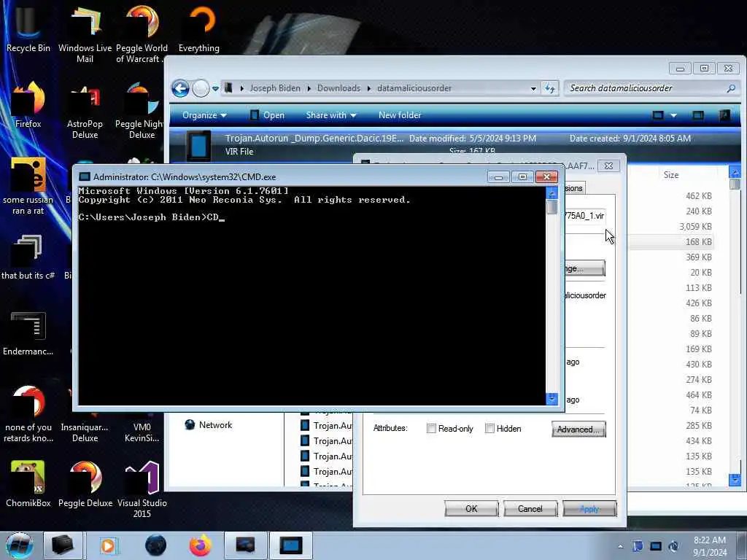
Task: Click New folder in Explorer toolbar
Action: click(x=400, y=115)
